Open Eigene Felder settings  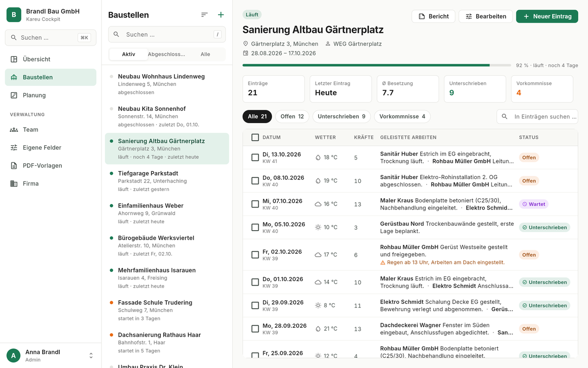[50, 148]
